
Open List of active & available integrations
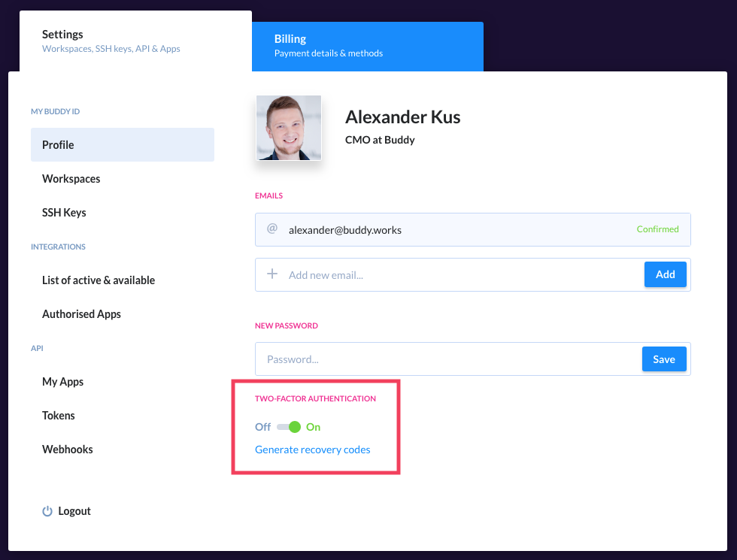[x=99, y=280]
